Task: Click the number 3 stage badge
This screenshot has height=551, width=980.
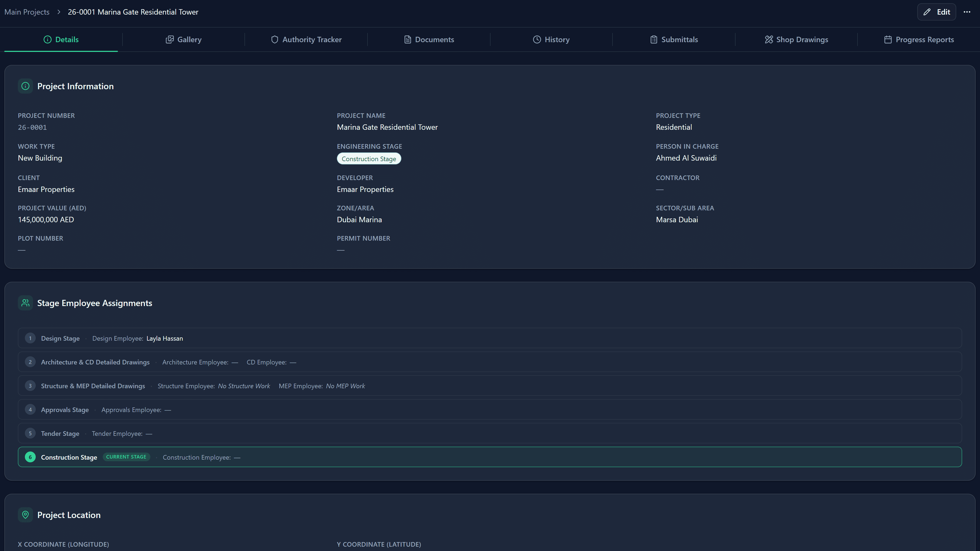Action: coord(31,386)
